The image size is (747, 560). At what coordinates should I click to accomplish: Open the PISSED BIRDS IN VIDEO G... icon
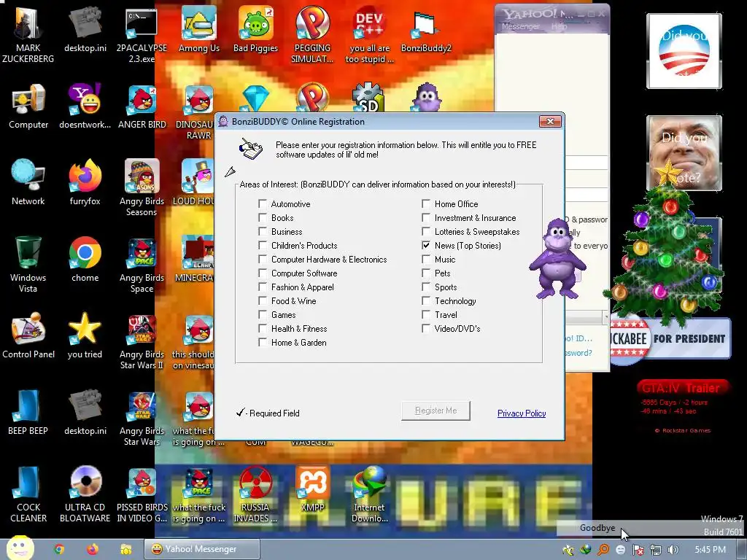[142, 494]
